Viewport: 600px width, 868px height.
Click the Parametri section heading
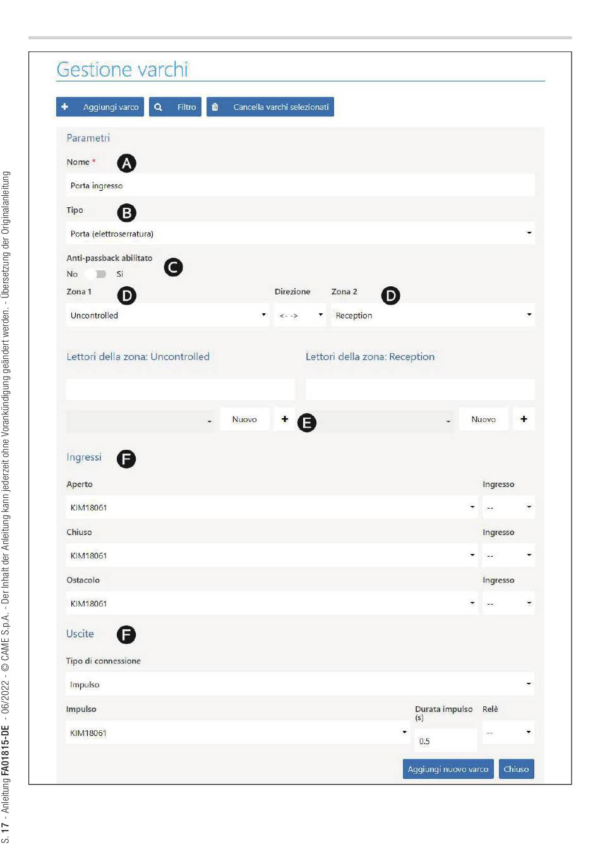[x=88, y=138]
